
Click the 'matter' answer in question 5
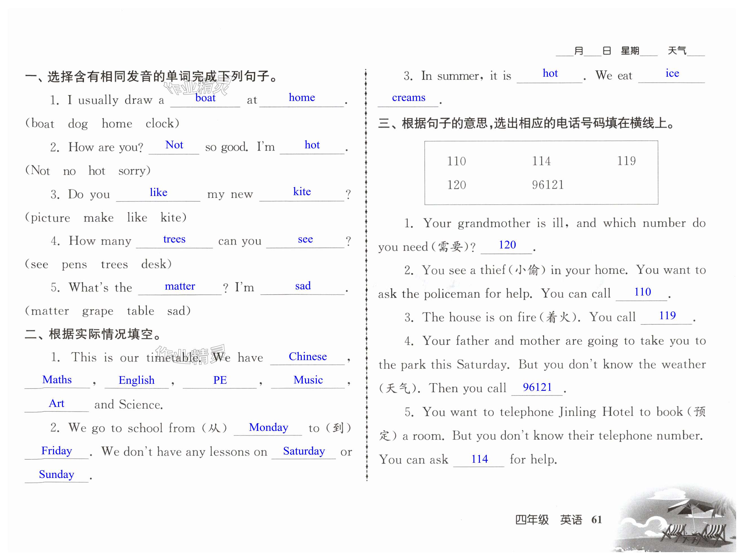pyautogui.click(x=180, y=286)
